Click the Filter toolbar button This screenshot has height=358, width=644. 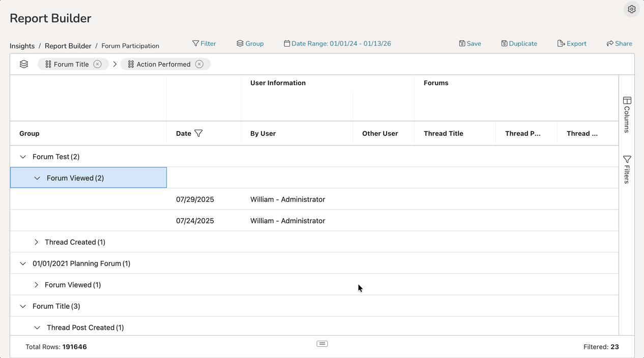coord(204,44)
